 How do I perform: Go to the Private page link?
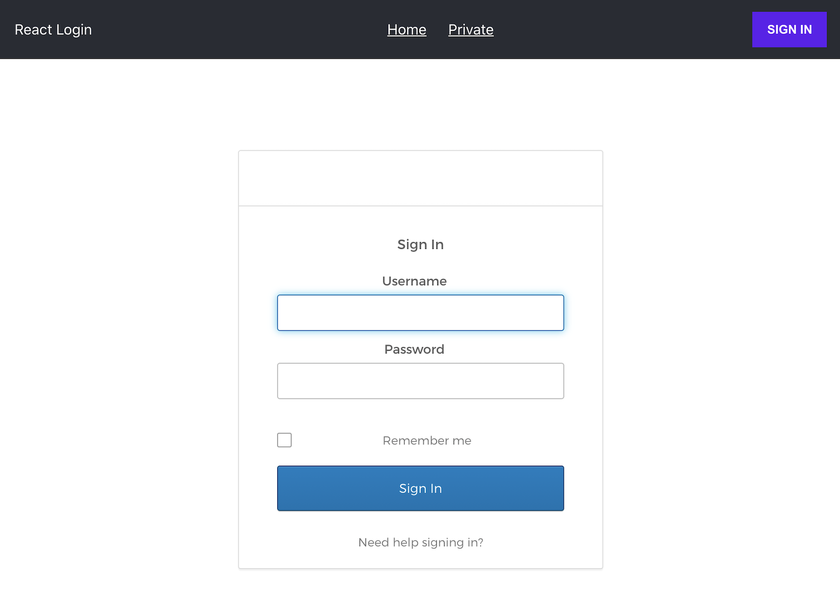[470, 30]
